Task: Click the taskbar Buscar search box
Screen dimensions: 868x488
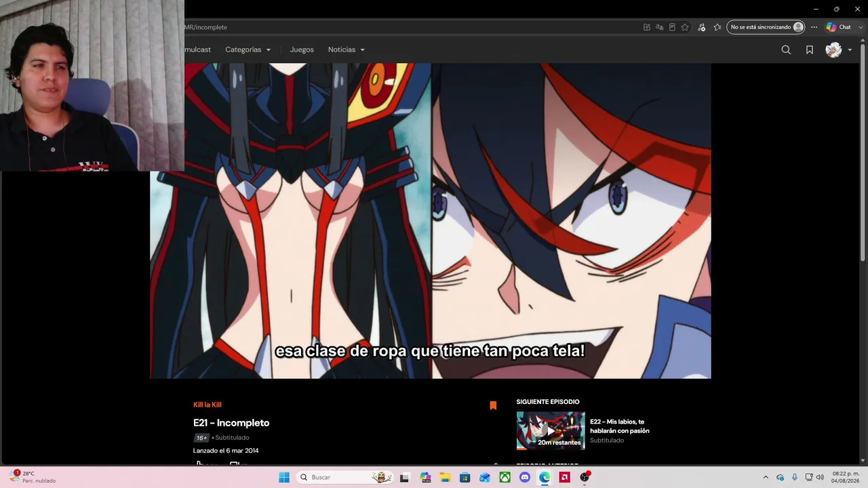Action: 345,477
